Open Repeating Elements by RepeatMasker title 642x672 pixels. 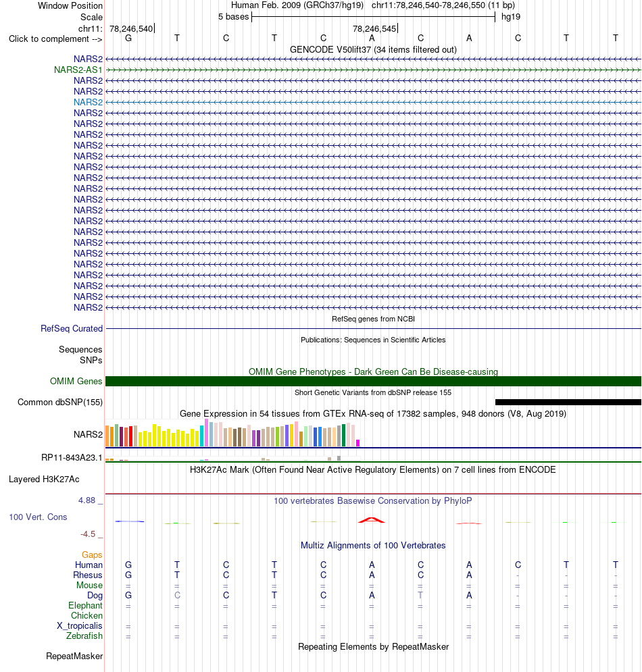tap(373, 647)
